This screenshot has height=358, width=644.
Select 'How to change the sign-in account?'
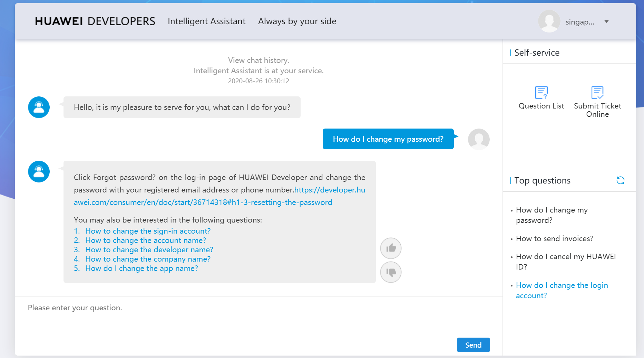[148, 231]
